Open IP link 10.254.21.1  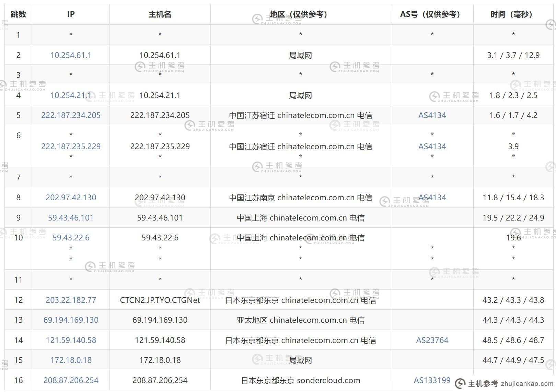click(x=71, y=95)
